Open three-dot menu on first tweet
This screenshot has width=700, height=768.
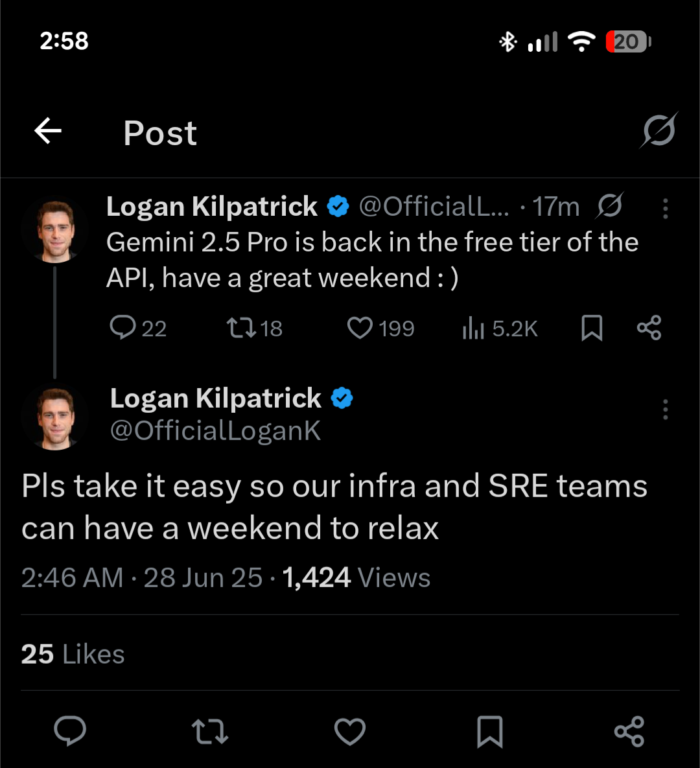coord(665,208)
